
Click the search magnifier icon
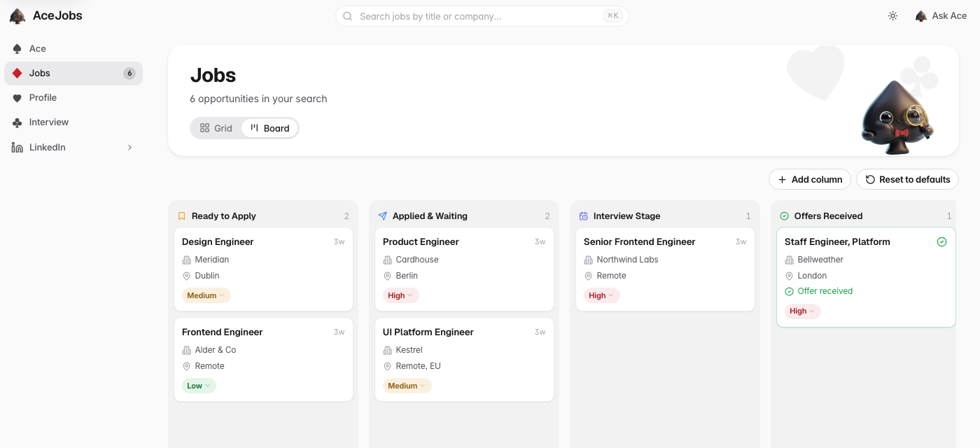(x=347, y=16)
